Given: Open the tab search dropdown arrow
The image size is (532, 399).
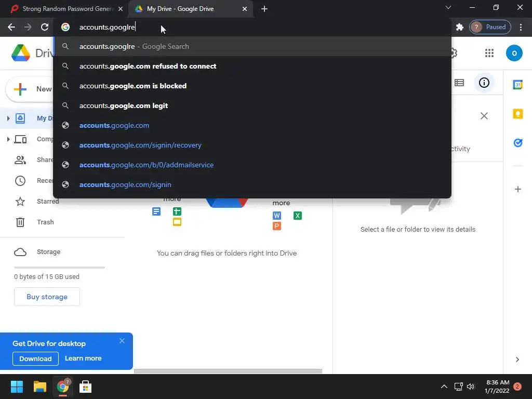Looking at the screenshot, I should pyautogui.click(x=448, y=7).
